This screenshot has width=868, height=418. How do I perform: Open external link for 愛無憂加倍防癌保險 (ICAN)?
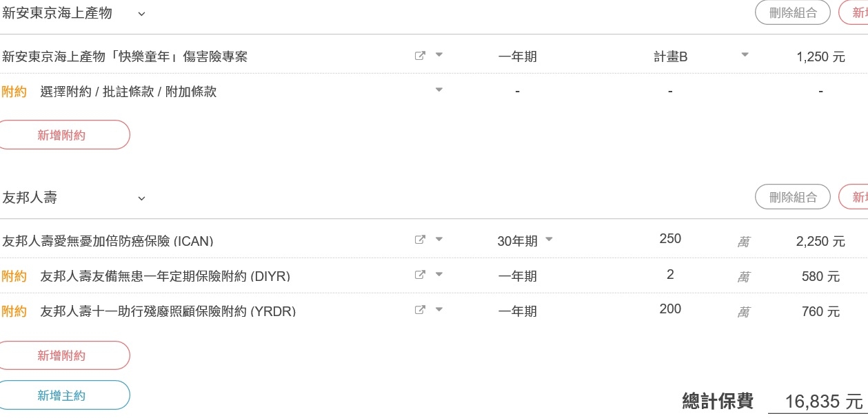pos(420,240)
